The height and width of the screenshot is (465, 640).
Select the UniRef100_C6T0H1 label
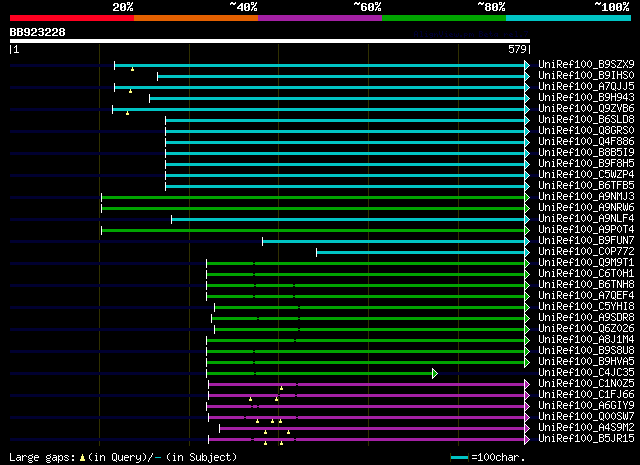click(586, 274)
